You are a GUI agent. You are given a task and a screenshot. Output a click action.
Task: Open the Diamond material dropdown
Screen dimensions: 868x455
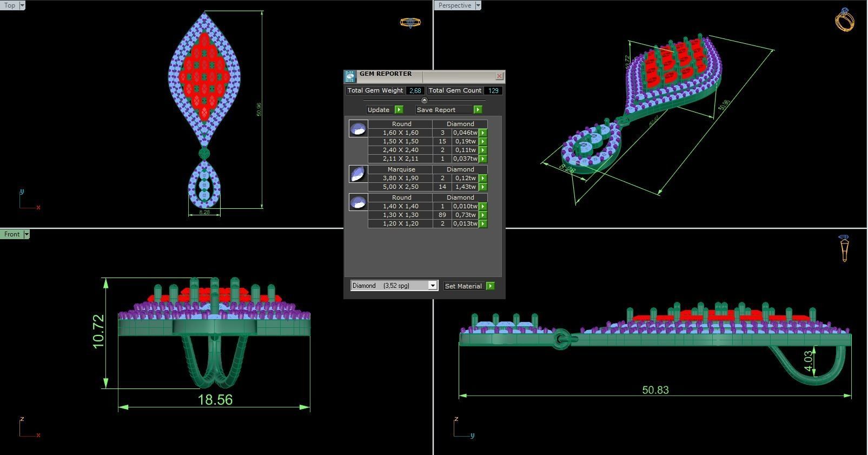click(x=432, y=286)
